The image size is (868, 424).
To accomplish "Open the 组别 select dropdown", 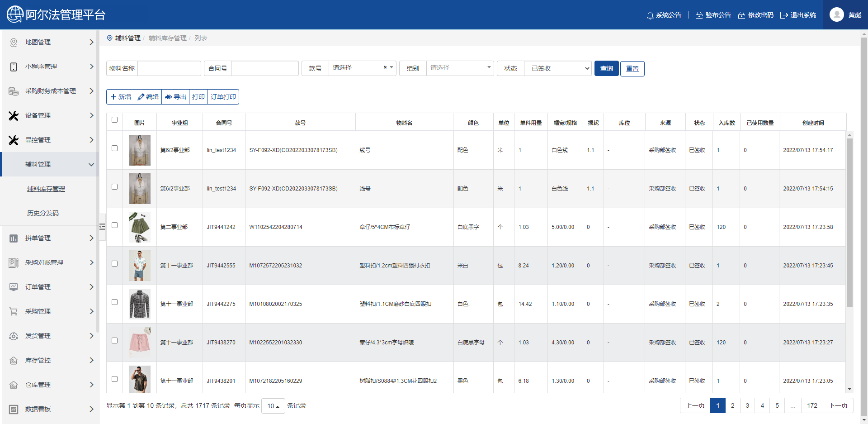I will 460,68.
